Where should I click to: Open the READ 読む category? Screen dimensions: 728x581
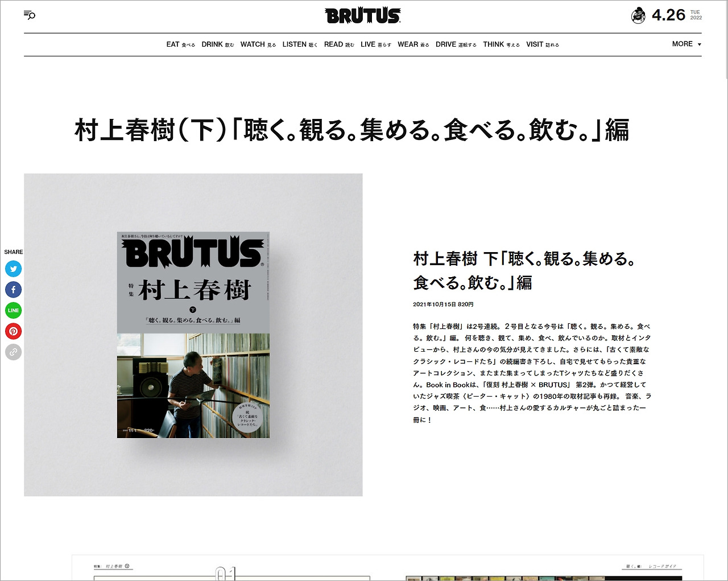point(339,44)
